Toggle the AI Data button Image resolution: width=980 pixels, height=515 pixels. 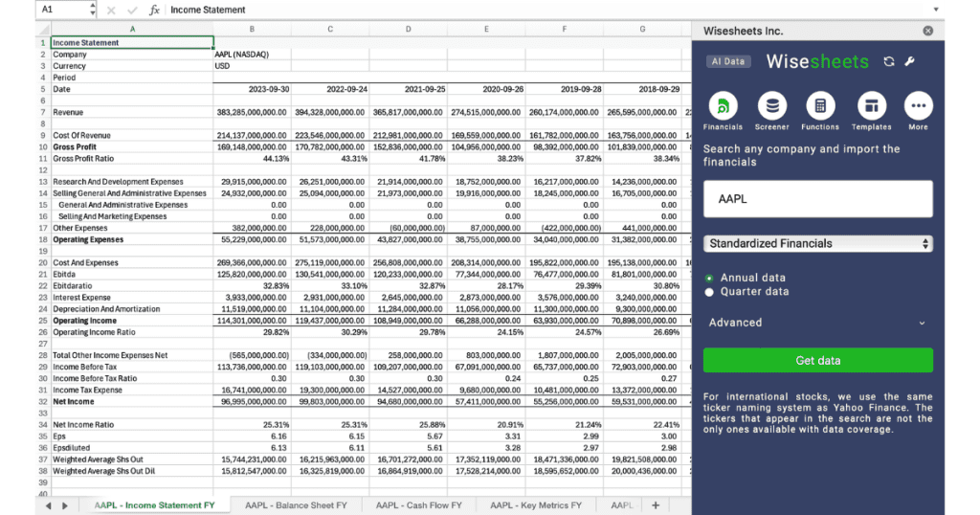tap(728, 61)
